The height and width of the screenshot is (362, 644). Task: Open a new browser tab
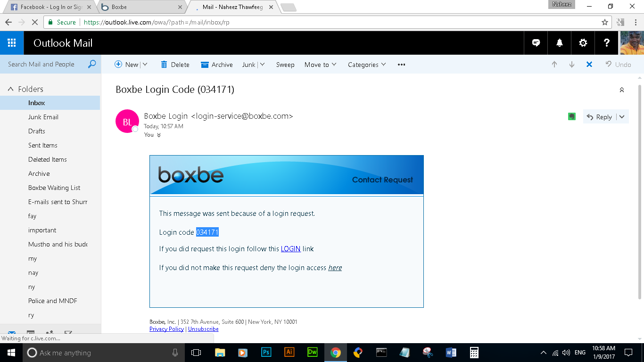point(288,7)
